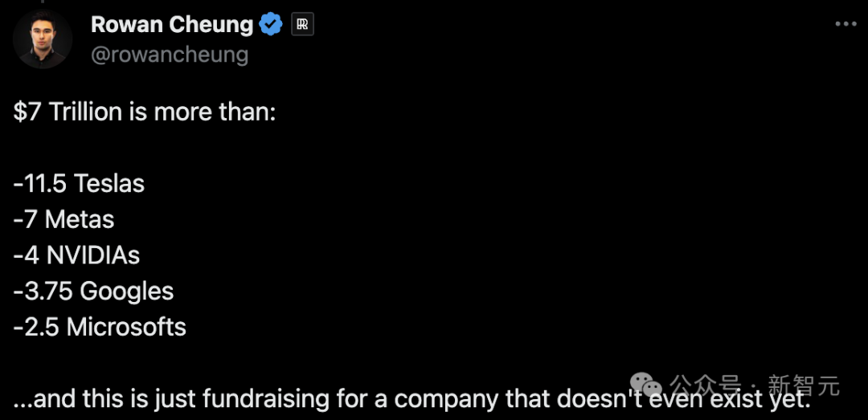Open Rowan Cheung's profile avatar
868x420 pixels.
(43, 39)
